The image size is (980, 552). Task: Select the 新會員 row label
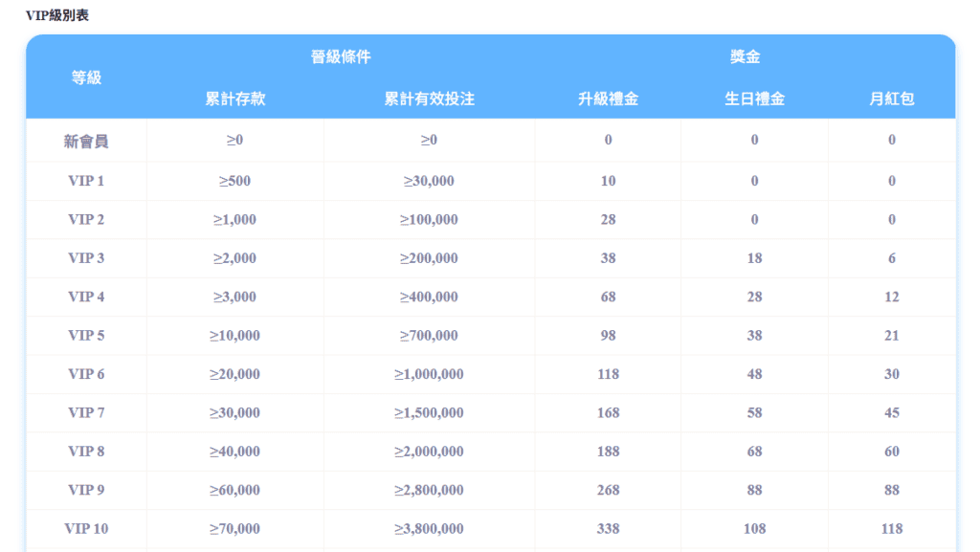click(86, 141)
